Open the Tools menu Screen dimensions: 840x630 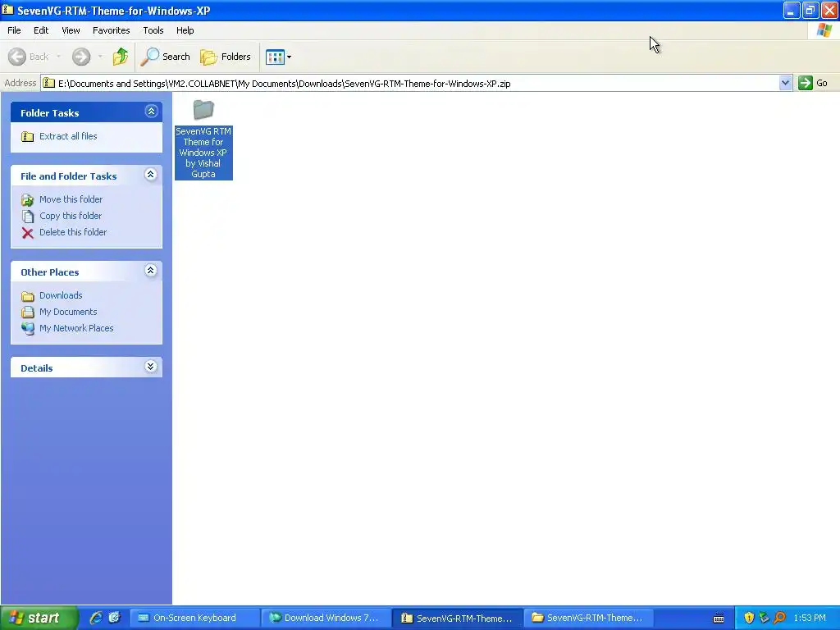[153, 30]
